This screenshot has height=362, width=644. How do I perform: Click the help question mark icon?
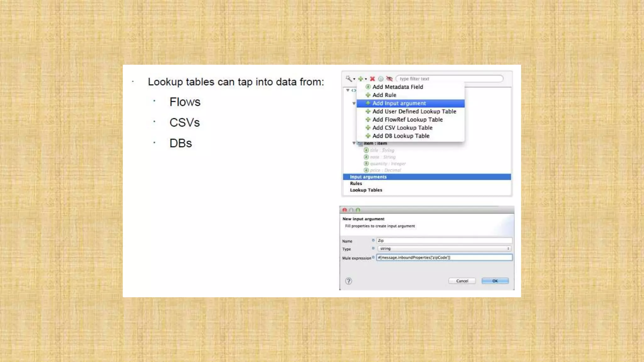point(348,281)
